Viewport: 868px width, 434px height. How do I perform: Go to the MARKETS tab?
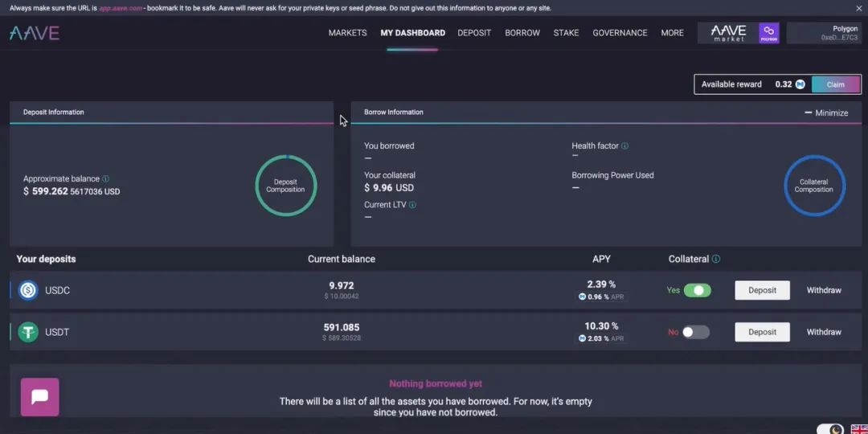click(347, 33)
